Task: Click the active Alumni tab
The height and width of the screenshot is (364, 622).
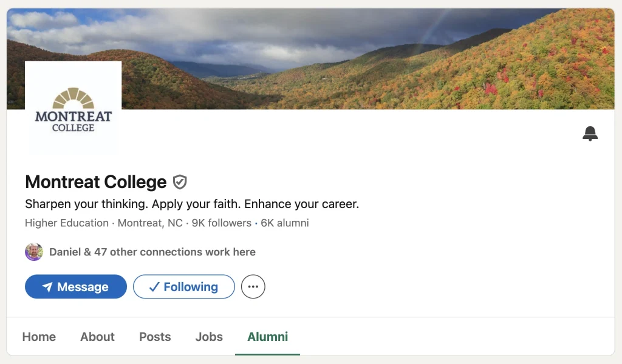Action: point(267,337)
